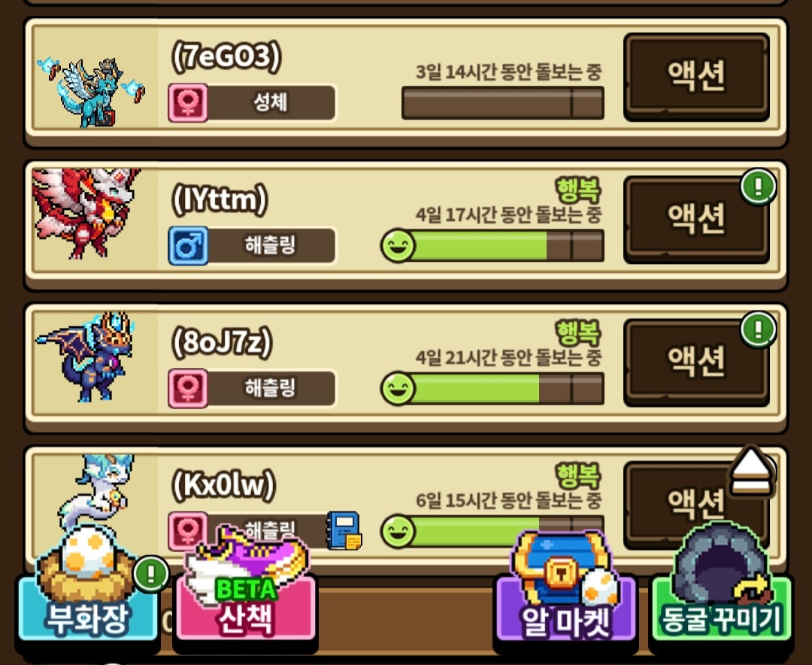The height and width of the screenshot is (665, 812).
Task: Select the red-white dragon IYttm thumbnail
Action: (86, 213)
